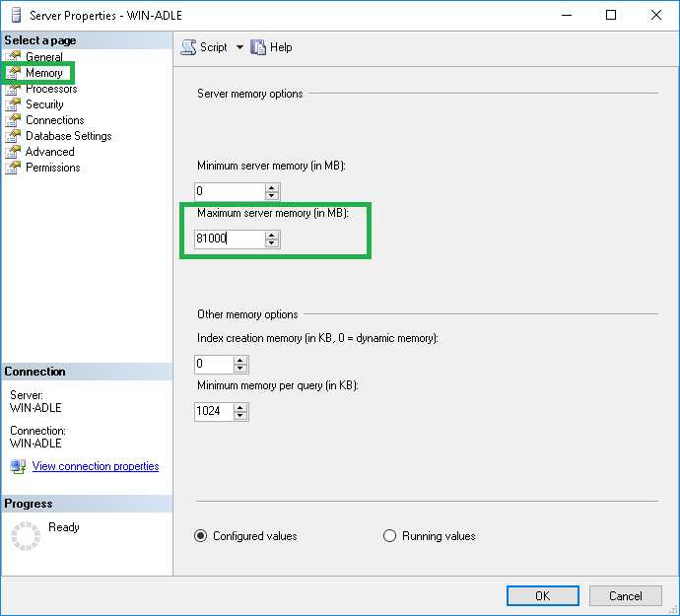Open the Connections page
The width and height of the screenshot is (680, 616).
(x=54, y=120)
